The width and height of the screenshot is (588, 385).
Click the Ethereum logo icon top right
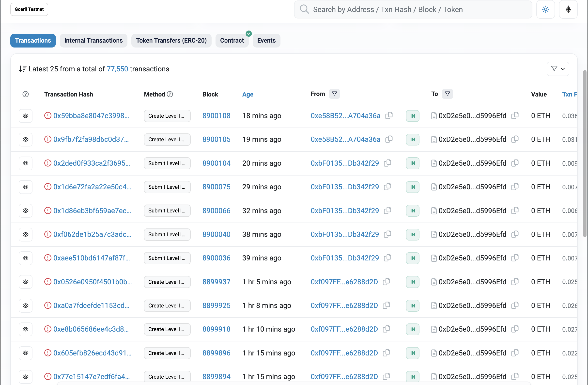click(568, 9)
